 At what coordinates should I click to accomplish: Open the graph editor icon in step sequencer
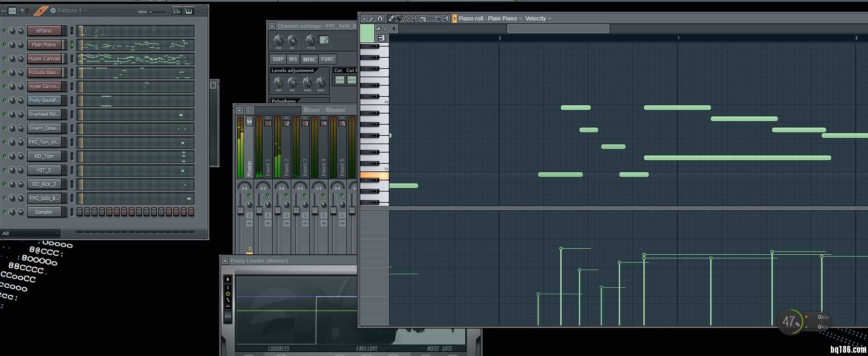tap(177, 11)
